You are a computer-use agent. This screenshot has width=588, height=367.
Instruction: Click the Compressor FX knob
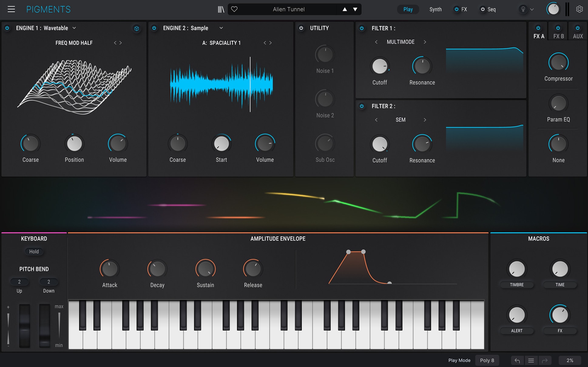tap(558, 63)
